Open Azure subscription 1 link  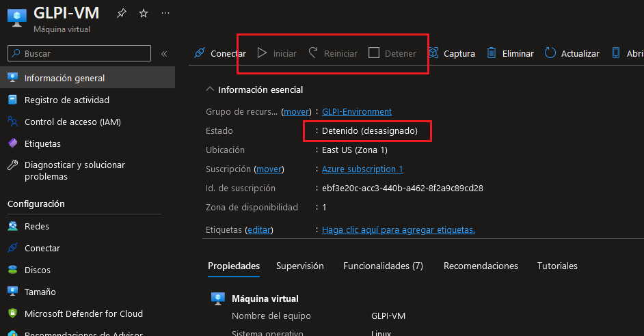point(362,169)
